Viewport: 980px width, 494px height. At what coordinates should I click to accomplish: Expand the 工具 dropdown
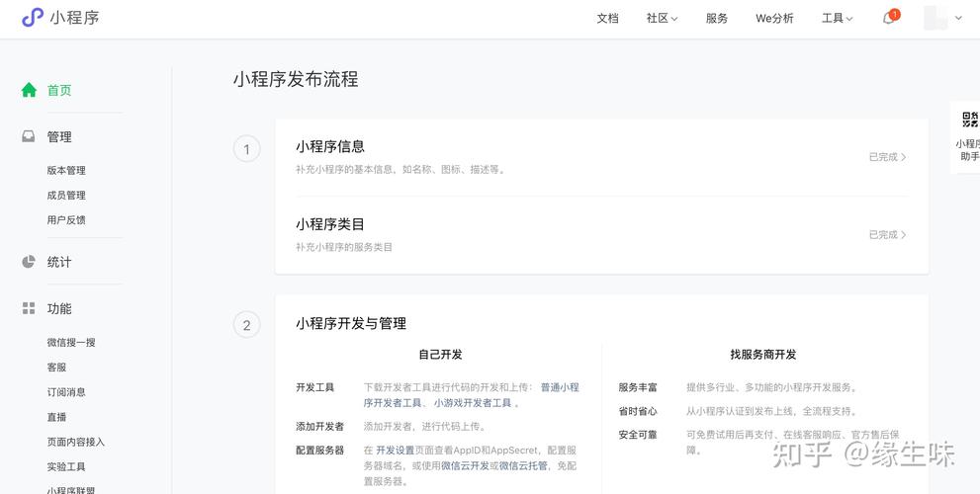pyautogui.click(x=837, y=18)
